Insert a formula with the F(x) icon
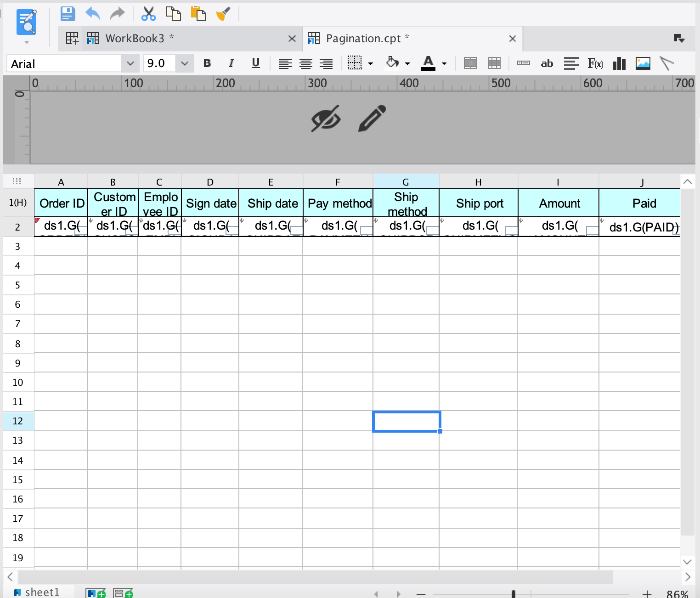700x598 pixels. tap(596, 63)
